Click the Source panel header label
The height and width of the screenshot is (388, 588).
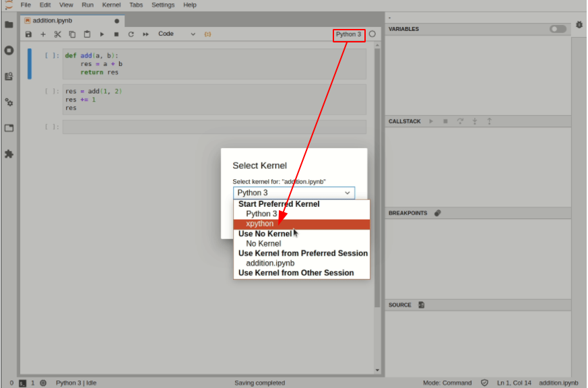pyautogui.click(x=400, y=304)
